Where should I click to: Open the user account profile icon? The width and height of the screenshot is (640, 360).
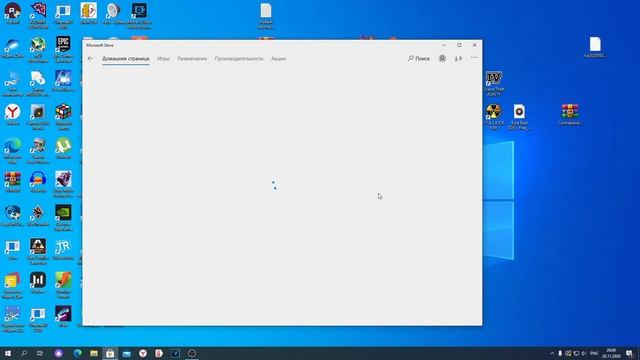[x=442, y=58]
